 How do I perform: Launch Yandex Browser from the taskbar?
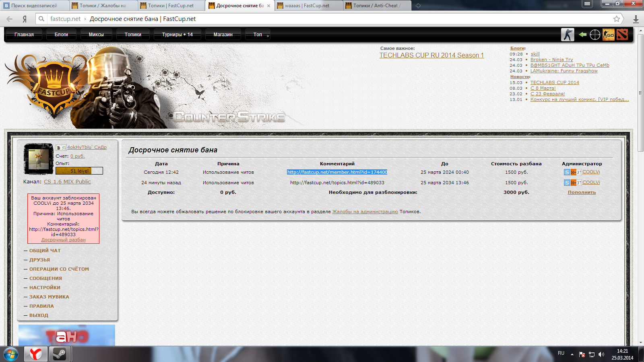pyautogui.click(x=35, y=354)
